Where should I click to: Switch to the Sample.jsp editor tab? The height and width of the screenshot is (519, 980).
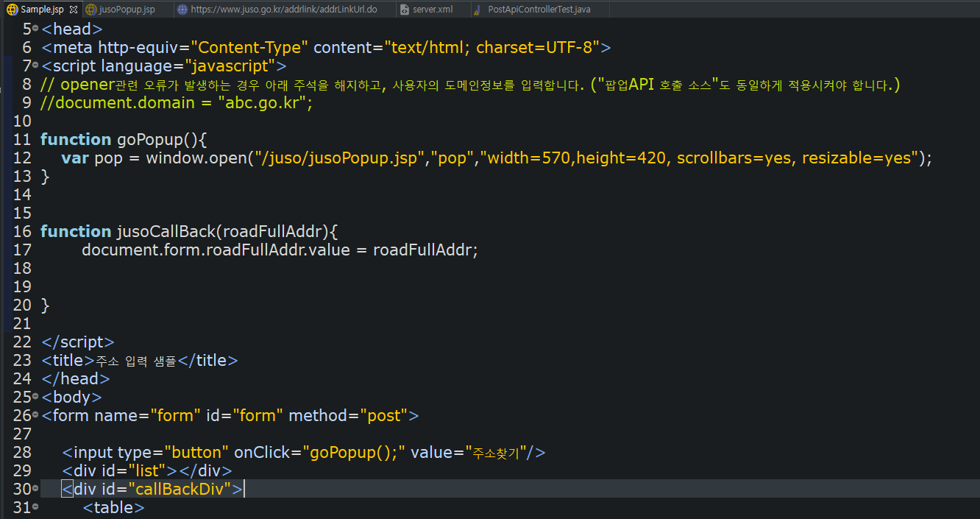[41, 10]
